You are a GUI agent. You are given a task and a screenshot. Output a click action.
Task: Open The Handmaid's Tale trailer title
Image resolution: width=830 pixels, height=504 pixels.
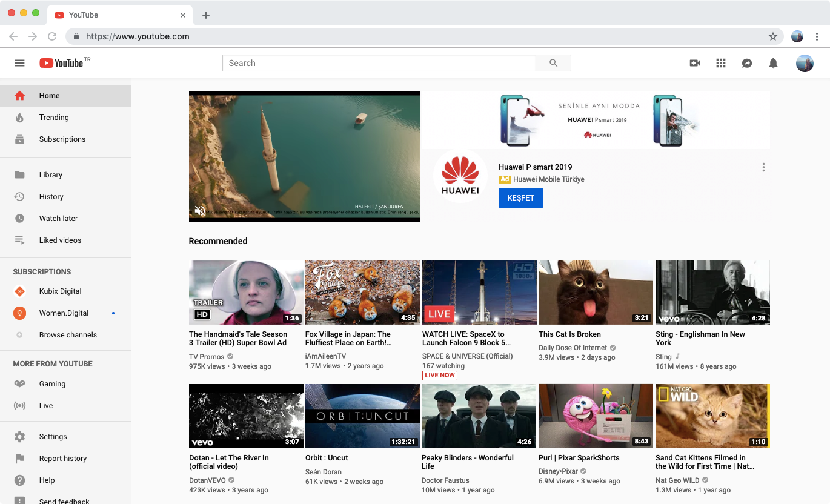(x=238, y=339)
